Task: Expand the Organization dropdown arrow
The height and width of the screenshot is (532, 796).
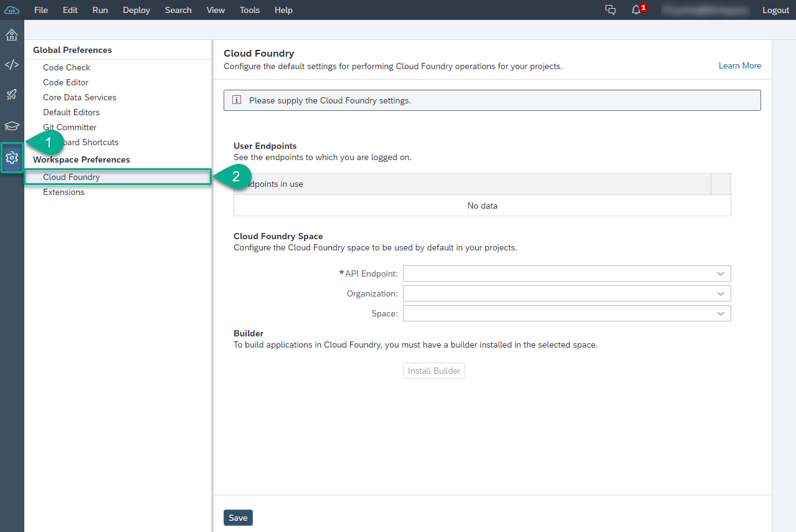Action: click(x=721, y=293)
